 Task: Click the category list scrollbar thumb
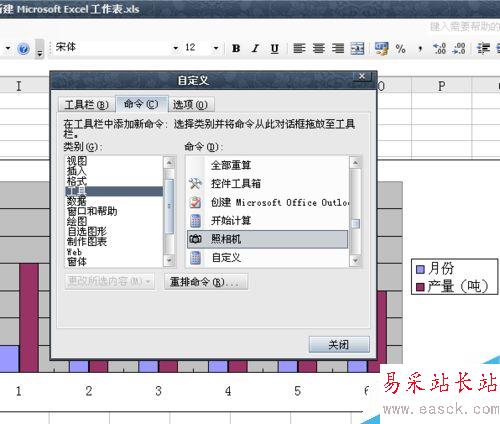click(x=170, y=206)
